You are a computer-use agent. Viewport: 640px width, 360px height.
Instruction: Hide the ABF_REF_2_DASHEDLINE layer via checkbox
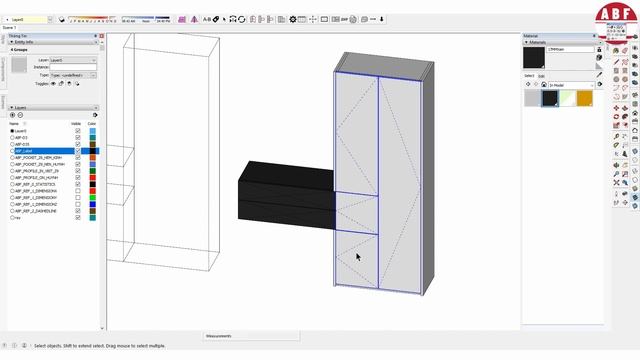point(78,211)
